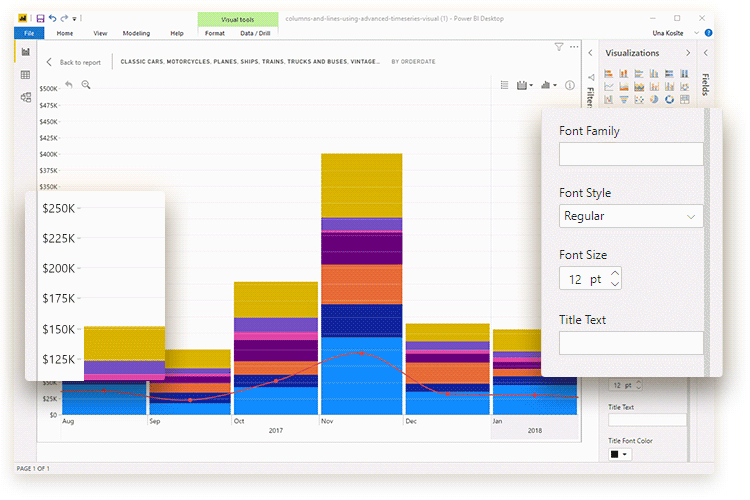Expand the Filters pane chevron
Screen dimensions: 750x500
tap(590, 53)
